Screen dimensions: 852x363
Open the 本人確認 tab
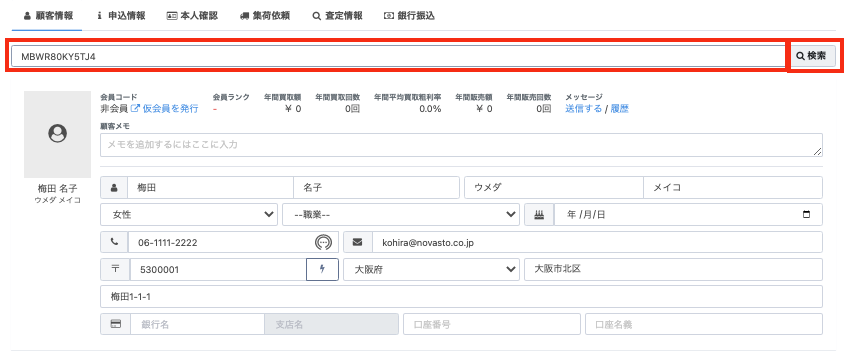tap(192, 16)
